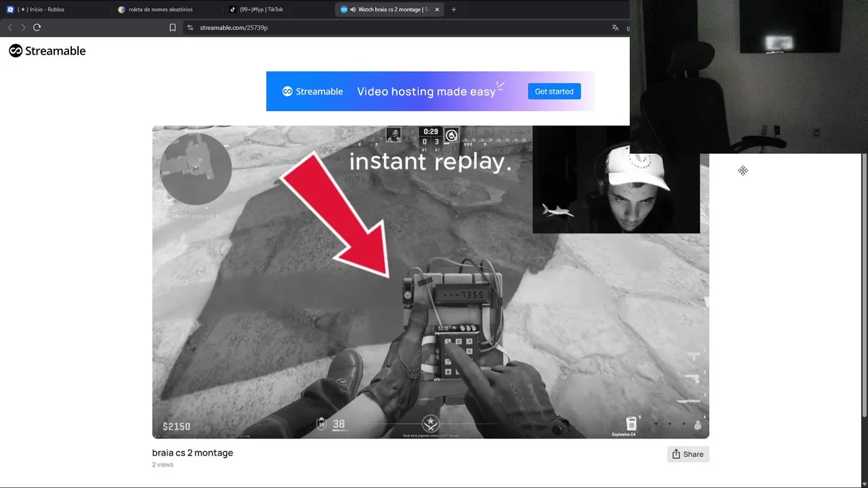Play the braia cs 2 montage video
The image size is (868, 488).
(x=431, y=282)
